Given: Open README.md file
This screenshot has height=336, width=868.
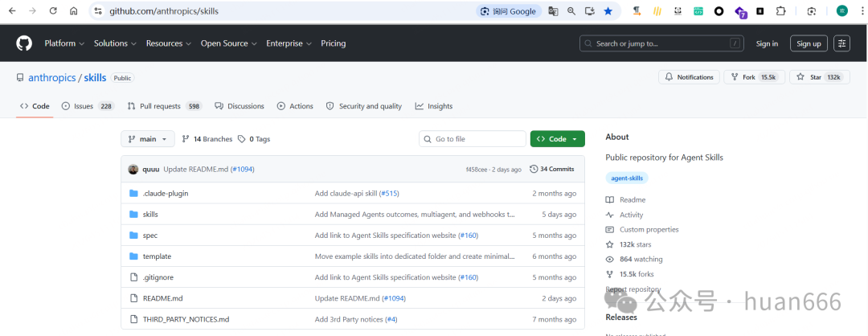Looking at the screenshot, I should point(162,298).
